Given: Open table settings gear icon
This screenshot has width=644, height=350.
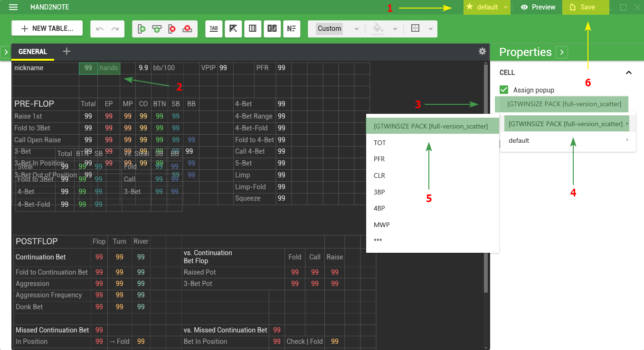Looking at the screenshot, I should coord(482,51).
